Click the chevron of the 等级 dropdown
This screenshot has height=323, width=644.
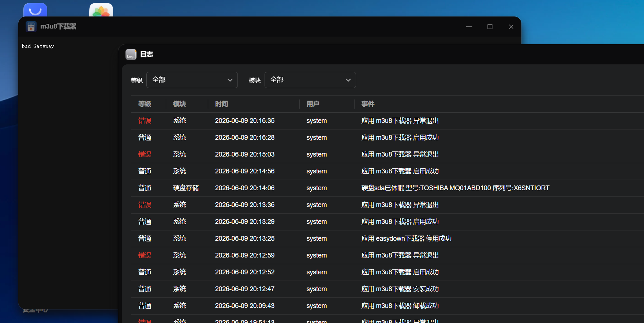230,80
